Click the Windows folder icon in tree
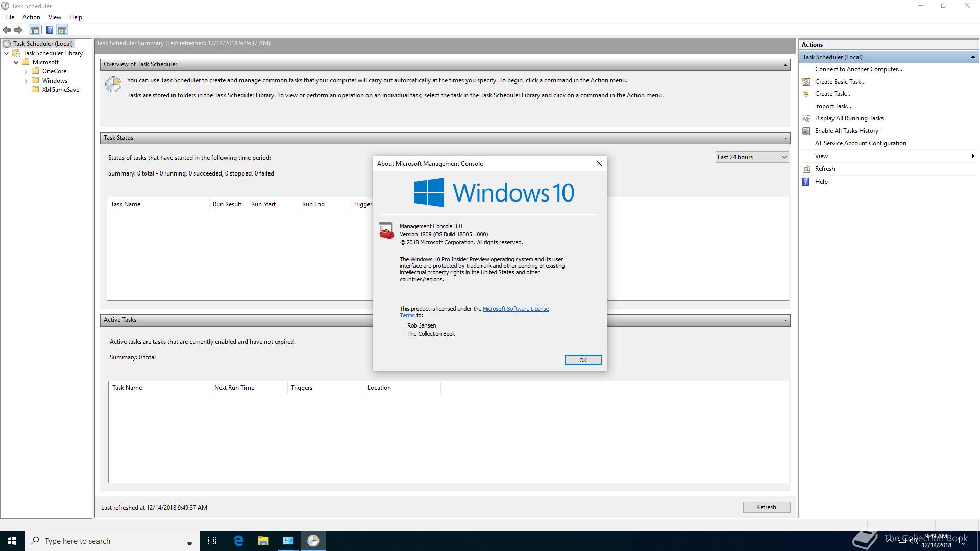 click(35, 81)
